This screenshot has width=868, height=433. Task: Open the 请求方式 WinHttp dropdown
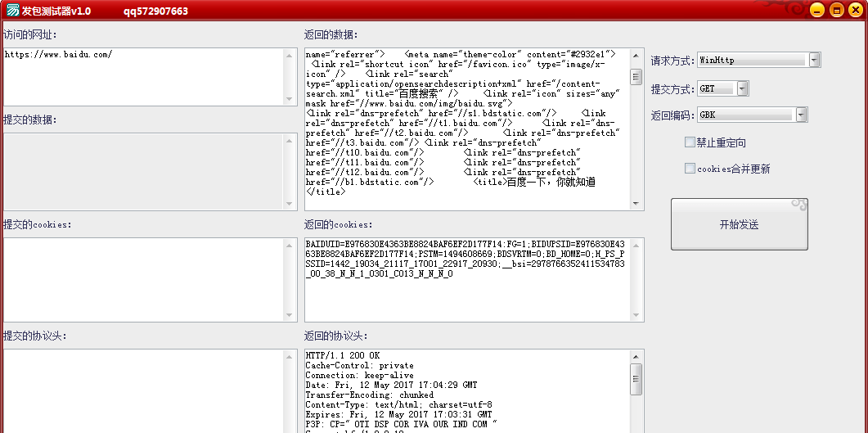pyautogui.click(x=814, y=60)
